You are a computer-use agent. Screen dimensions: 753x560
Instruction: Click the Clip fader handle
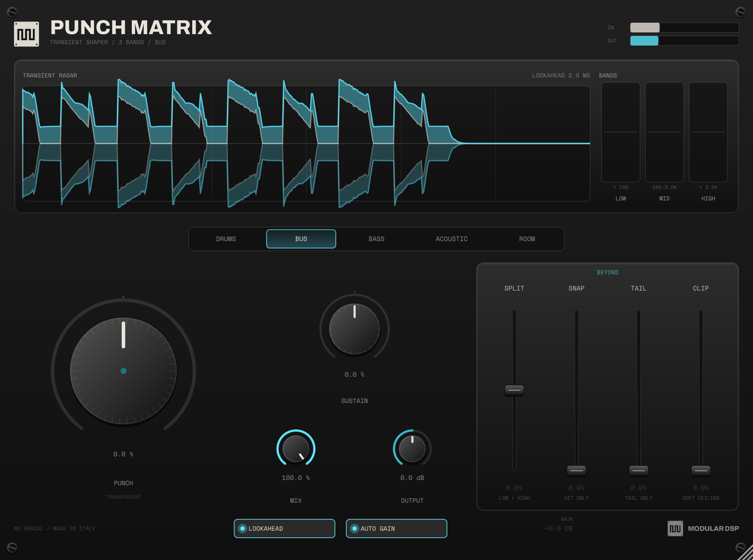pyautogui.click(x=701, y=471)
